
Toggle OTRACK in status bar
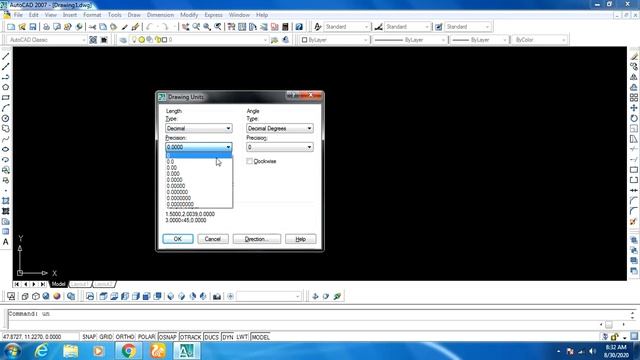pos(191,337)
